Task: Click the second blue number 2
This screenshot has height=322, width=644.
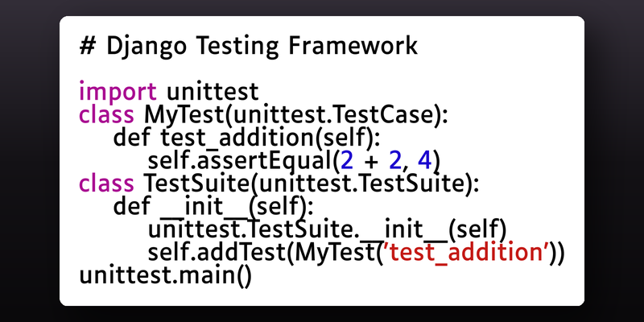Action: click(394, 162)
